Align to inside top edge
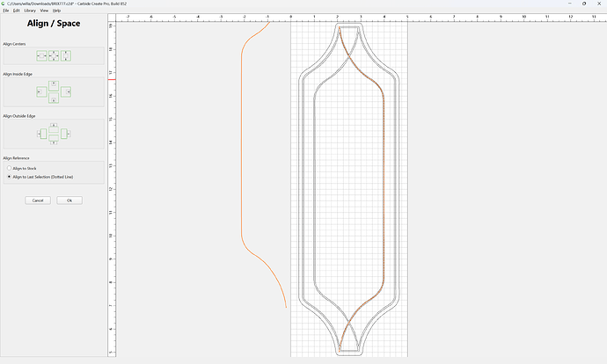 tap(54, 85)
